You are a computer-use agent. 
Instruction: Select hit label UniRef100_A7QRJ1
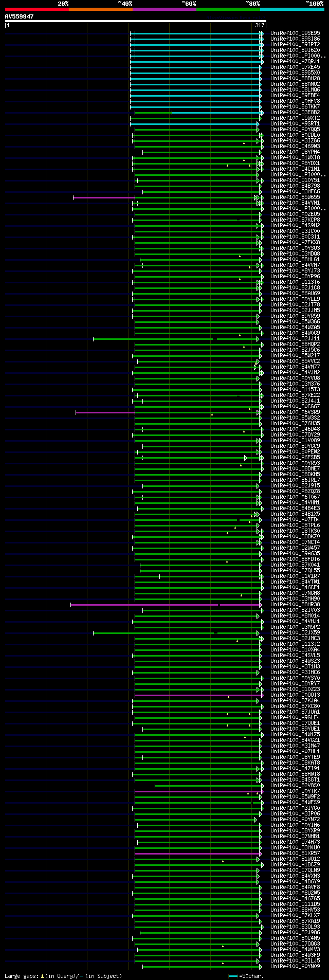(295, 61)
